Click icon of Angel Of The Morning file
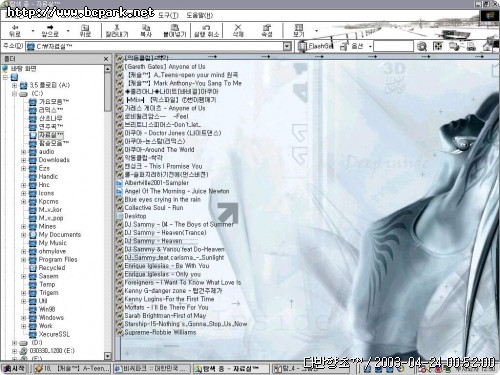This screenshot has height=375, width=500. [x=119, y=191]
